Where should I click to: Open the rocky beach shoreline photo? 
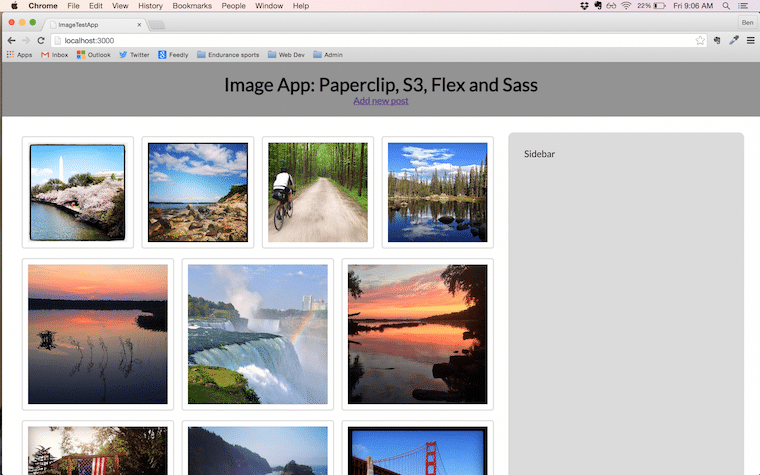(198, 192)
